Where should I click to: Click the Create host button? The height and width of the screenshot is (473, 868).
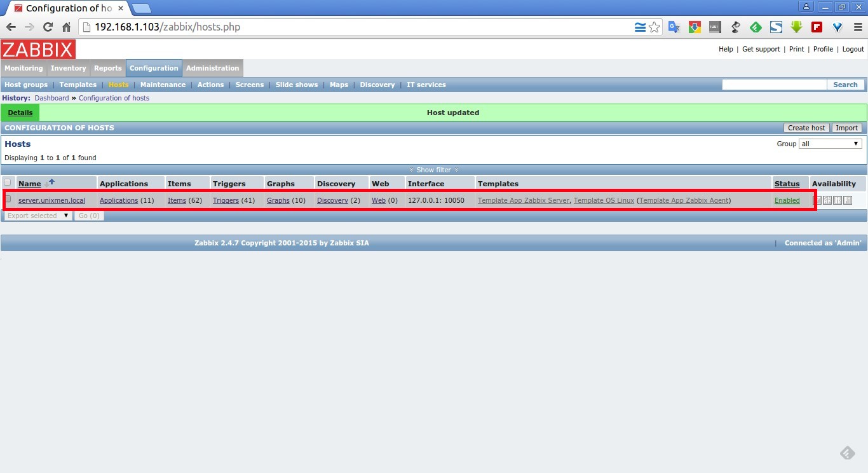coord(806,128)
